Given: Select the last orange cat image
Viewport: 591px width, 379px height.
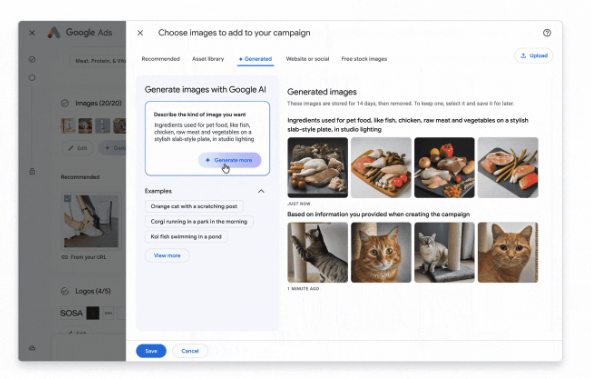Looking at the screenshot, I should coord(508,252).
